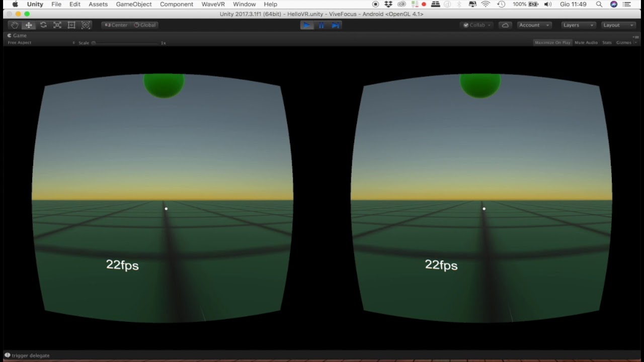Select the Game view tab
This screenshot has height=362, width=644.
click(18, 36)
